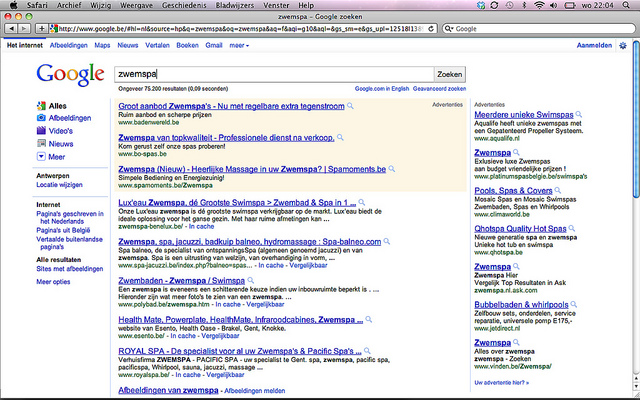Click the scrollbar down arrow

click(x=636, y=387)
